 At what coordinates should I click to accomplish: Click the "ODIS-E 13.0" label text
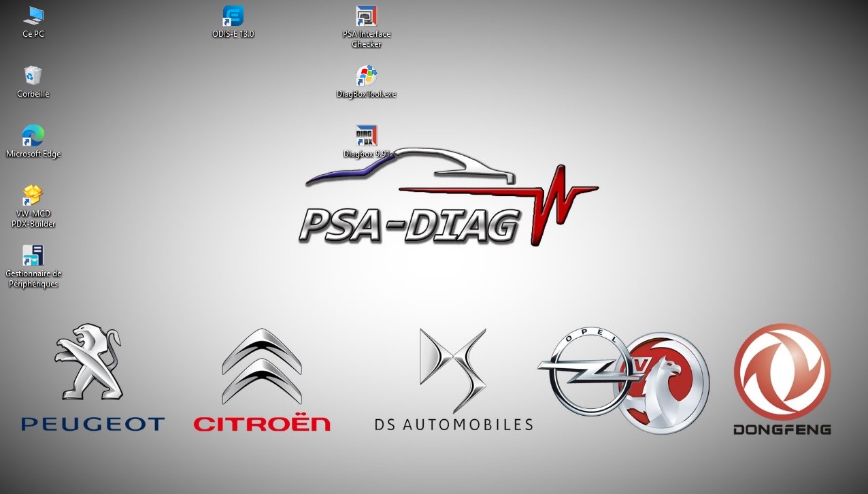click(x=233, y=34)
